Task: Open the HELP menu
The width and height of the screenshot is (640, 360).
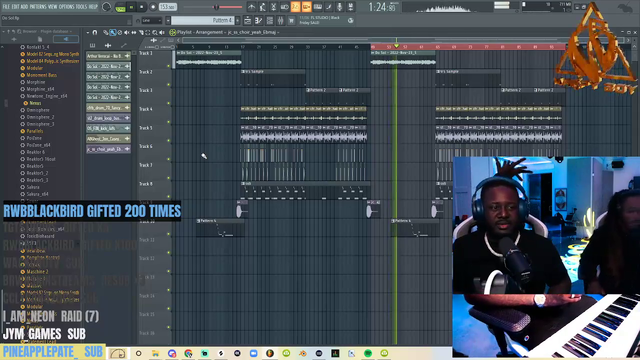Action: click(93, 7)
